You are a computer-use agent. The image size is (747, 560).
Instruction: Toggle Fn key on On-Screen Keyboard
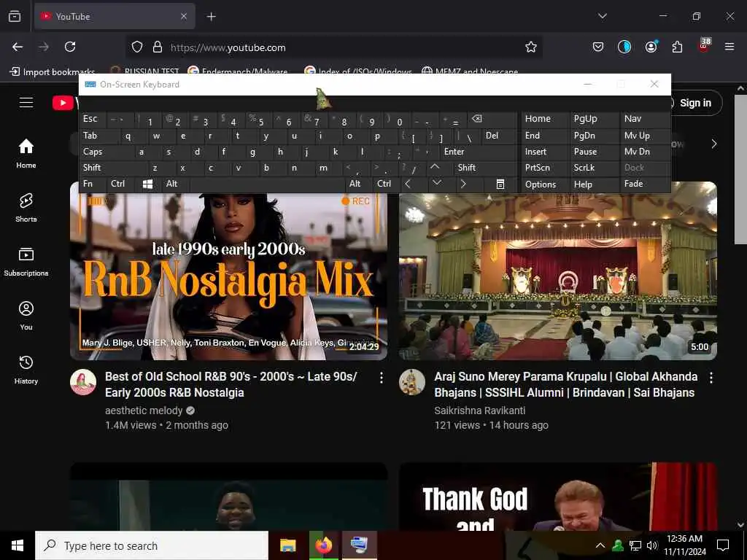pos(92,184)
